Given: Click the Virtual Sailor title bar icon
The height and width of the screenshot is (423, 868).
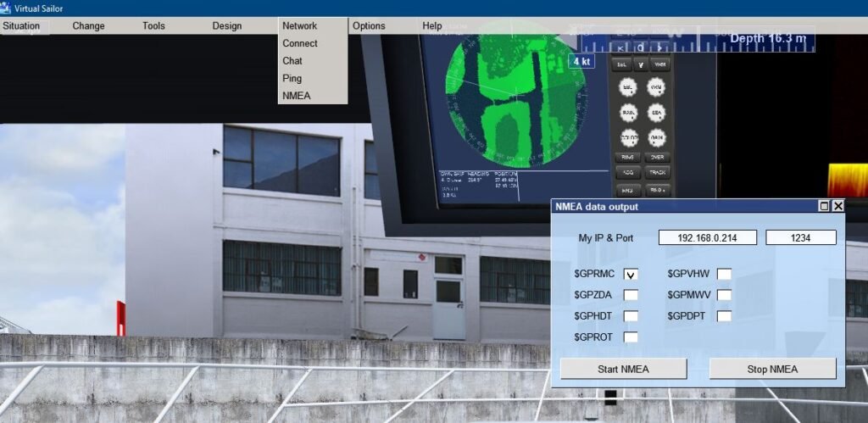Looking at the screenshot, I should point(6,8).
